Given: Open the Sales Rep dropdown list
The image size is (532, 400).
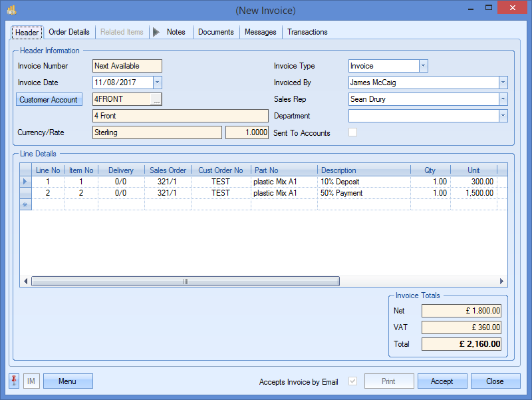Looking at the screenshot, I should pos(503,99).
